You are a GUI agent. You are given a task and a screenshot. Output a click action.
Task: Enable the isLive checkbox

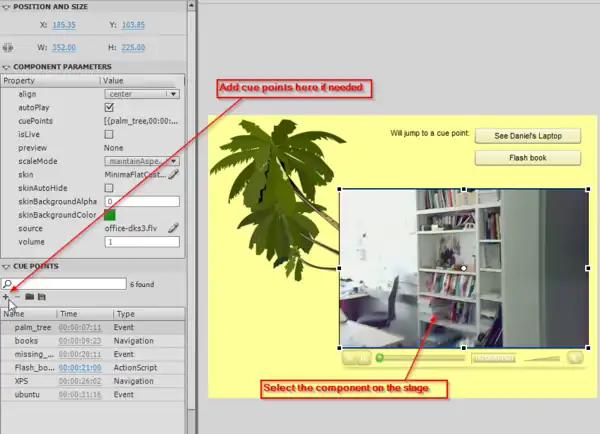pos(109,133)
